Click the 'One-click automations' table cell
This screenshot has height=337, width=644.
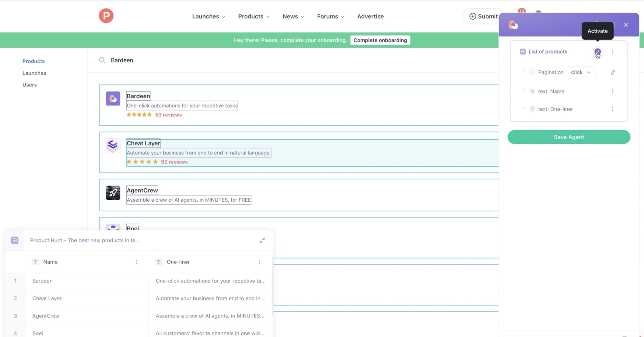[x=211, y=281]
